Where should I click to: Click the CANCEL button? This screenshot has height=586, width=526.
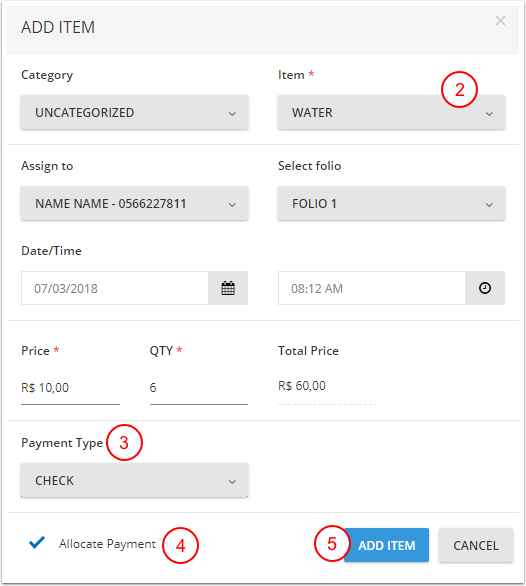[x=476, y=545]
